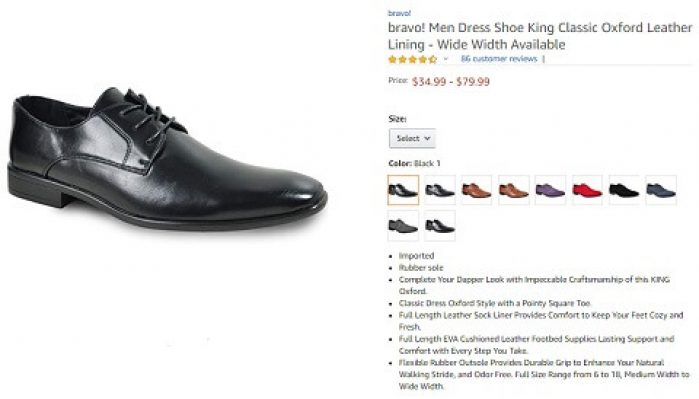Click the gold star rating icons
Viewport: 699px width, 399px height.
coord(412,59)
